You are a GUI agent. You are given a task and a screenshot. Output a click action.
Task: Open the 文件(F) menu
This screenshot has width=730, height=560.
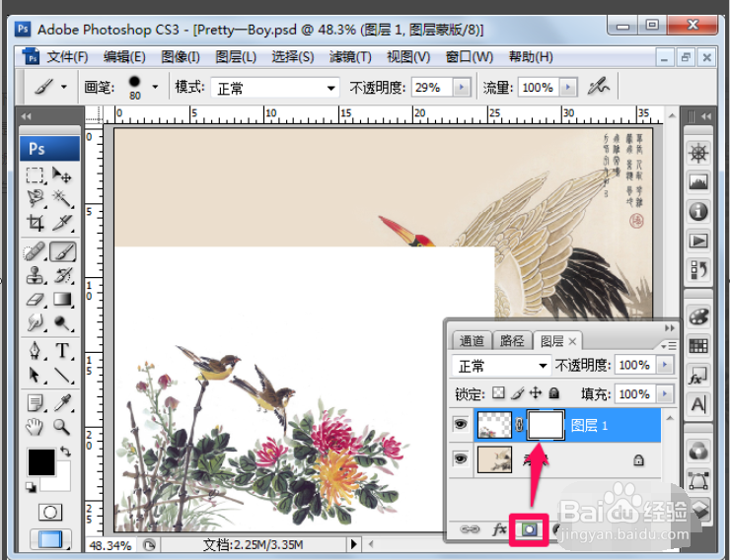tap(67, 57)
